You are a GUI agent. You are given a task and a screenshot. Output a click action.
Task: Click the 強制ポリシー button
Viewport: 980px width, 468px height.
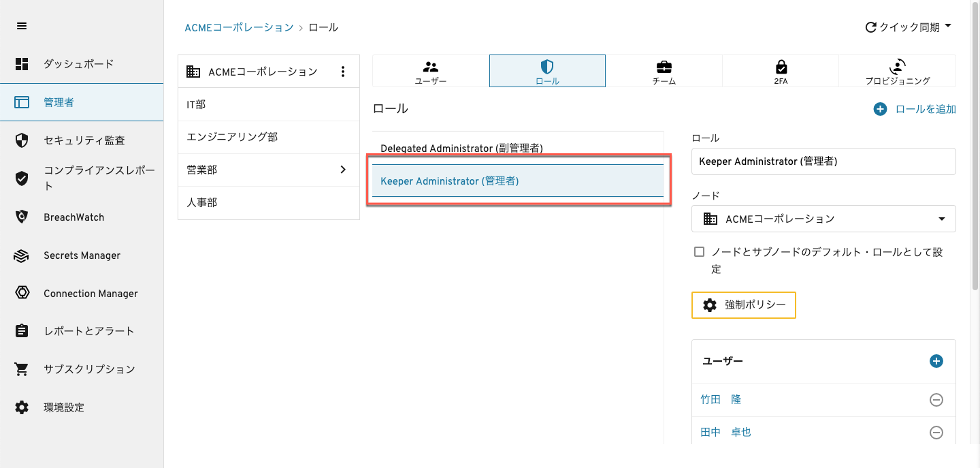(x=743, y=305)
